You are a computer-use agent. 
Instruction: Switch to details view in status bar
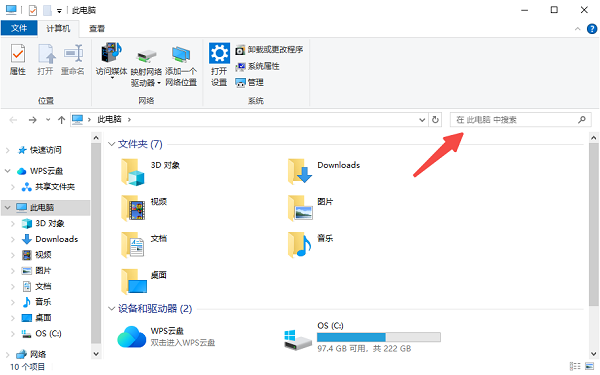pos(575,366)
